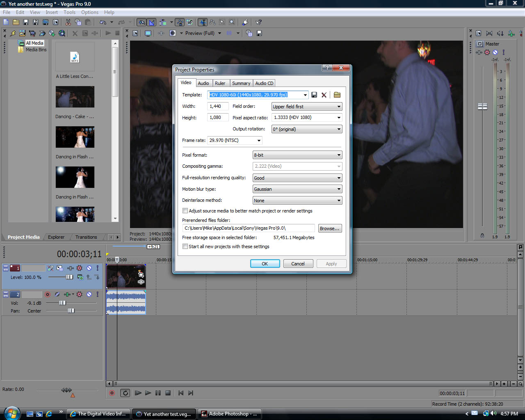
Task: Open the Field order dropdown
Action: coord(307,107)
